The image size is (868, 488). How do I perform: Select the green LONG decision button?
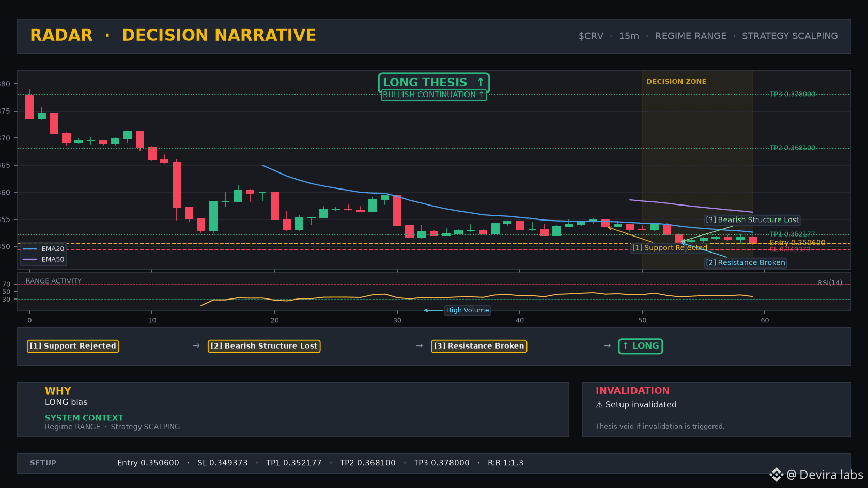coord(641,346)
